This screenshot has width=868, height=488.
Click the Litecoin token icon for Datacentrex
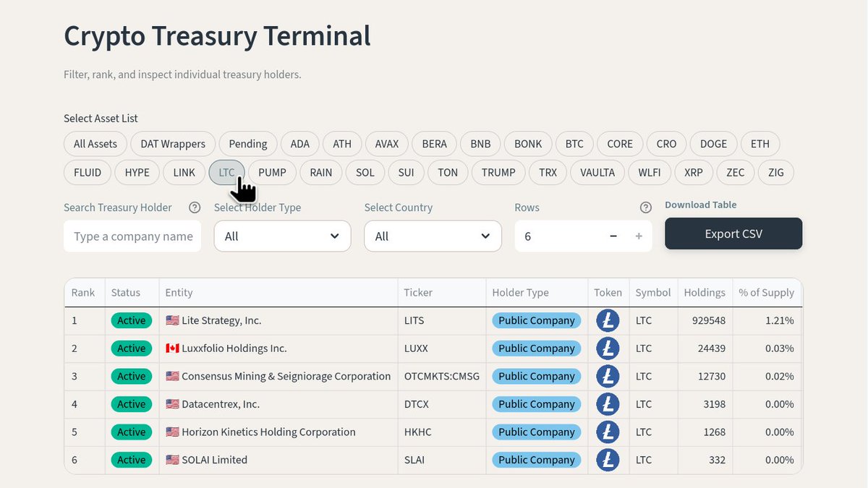pyautogui.click(x=608, y=404)
